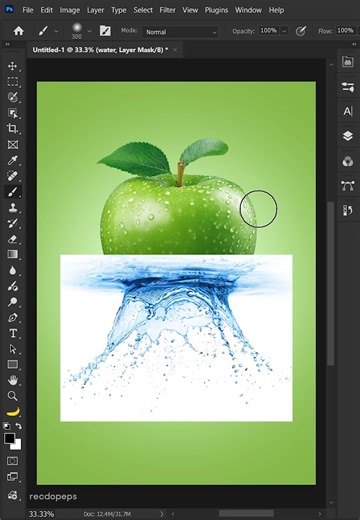Click the 33.33% zoom level field

click(41, 514)
